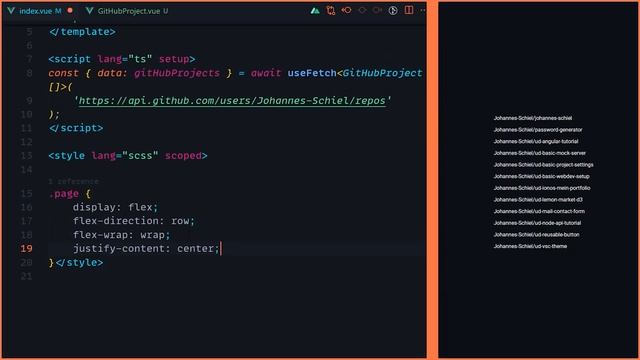
Task: Click 'Johannes-Schiel/ud-basic-project-settings' in preview
Action: coord(543,165)
